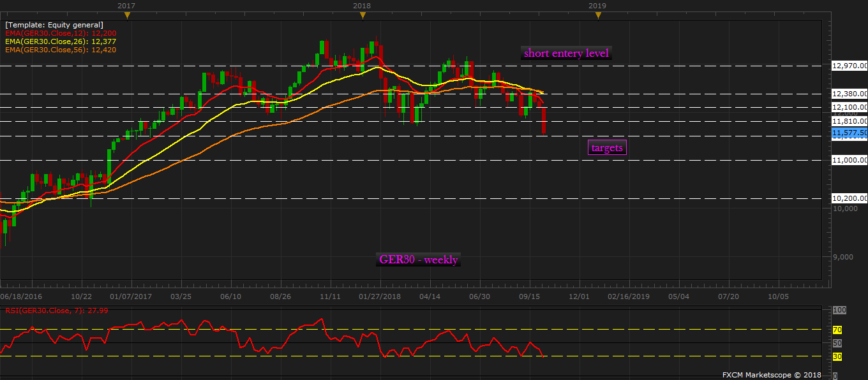This screenshot has height=380, width=868.
Task: Click the last red weekly candle
Action: click(544, 121)
